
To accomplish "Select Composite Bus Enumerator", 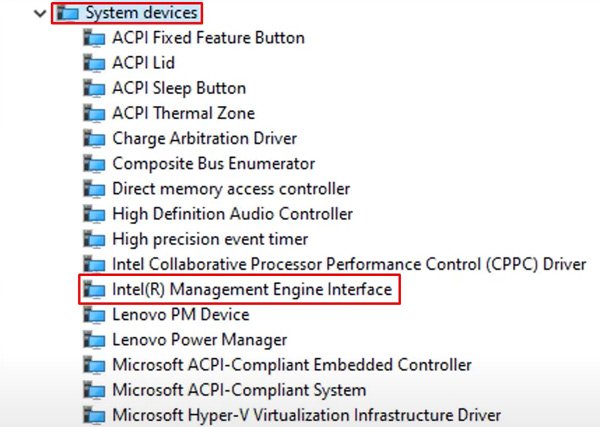I will tap(214, 164).
